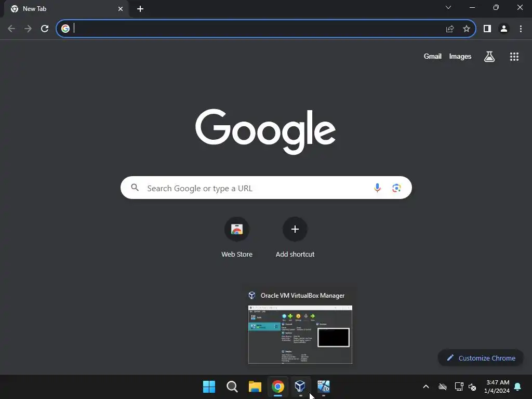
Task: Reload the page with the refresh icon
Action: coord(45,29)
